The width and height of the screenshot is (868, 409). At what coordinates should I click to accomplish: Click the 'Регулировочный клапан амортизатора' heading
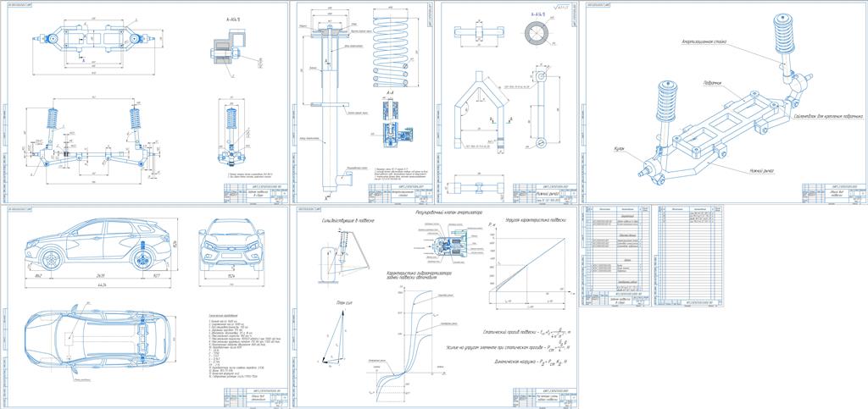point(449,211)
